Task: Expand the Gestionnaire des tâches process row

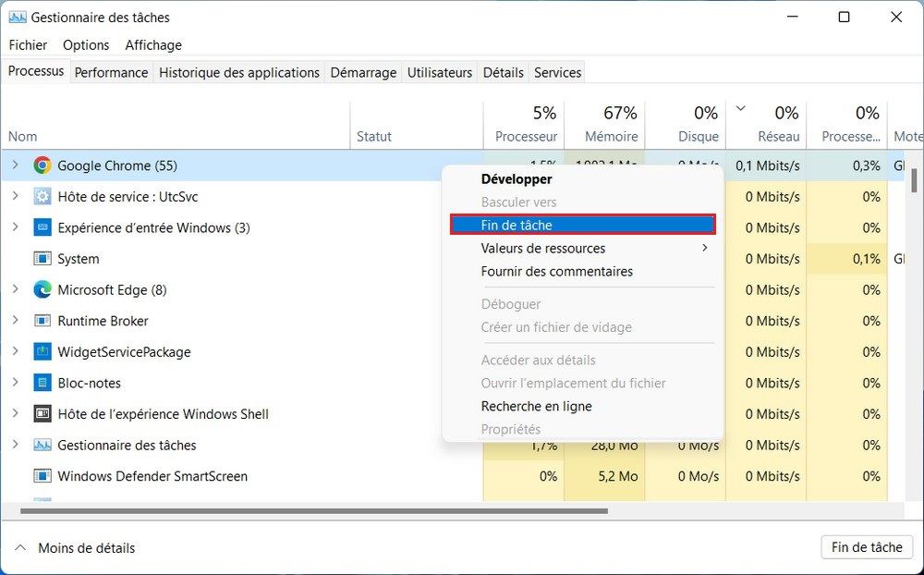Action: pos(16,445)
